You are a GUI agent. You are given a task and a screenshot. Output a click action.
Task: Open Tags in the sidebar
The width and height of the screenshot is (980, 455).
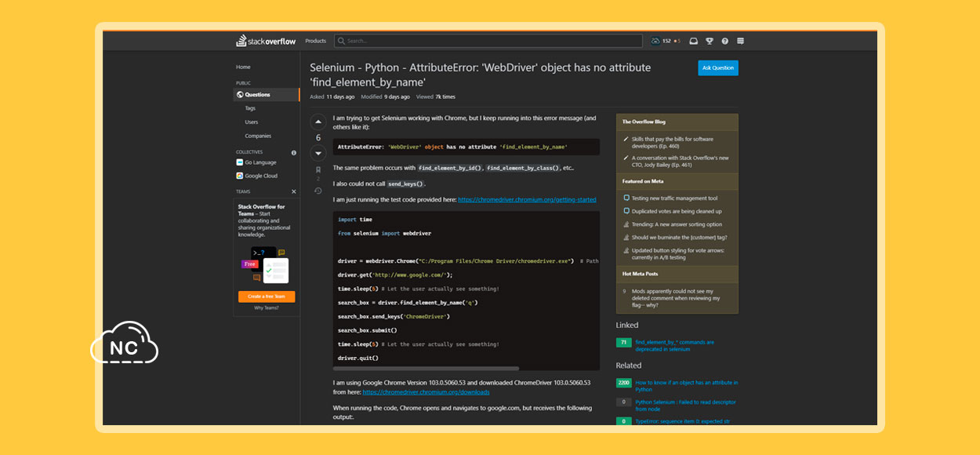250,108
